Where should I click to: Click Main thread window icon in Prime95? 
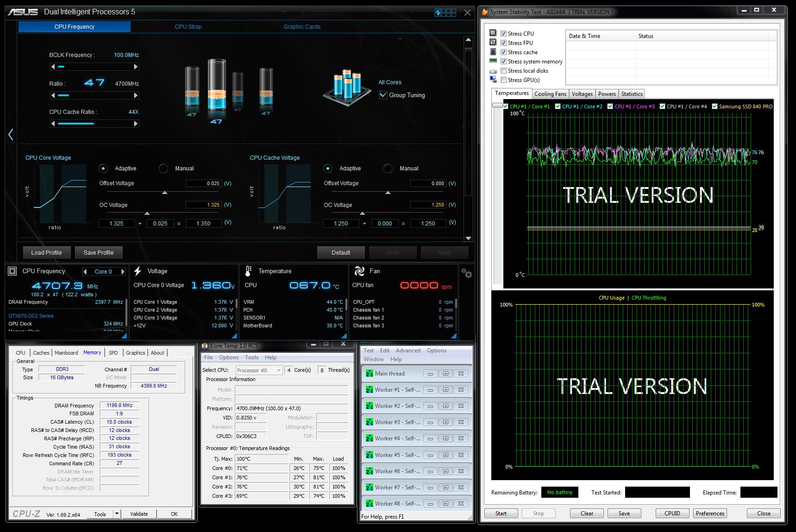click(x=369, y=374)
